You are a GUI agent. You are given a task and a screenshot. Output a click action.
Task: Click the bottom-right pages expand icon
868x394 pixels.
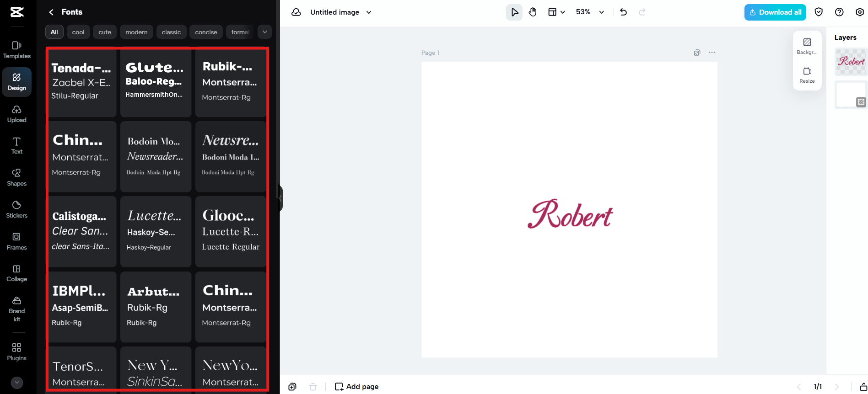pos(863,387)
